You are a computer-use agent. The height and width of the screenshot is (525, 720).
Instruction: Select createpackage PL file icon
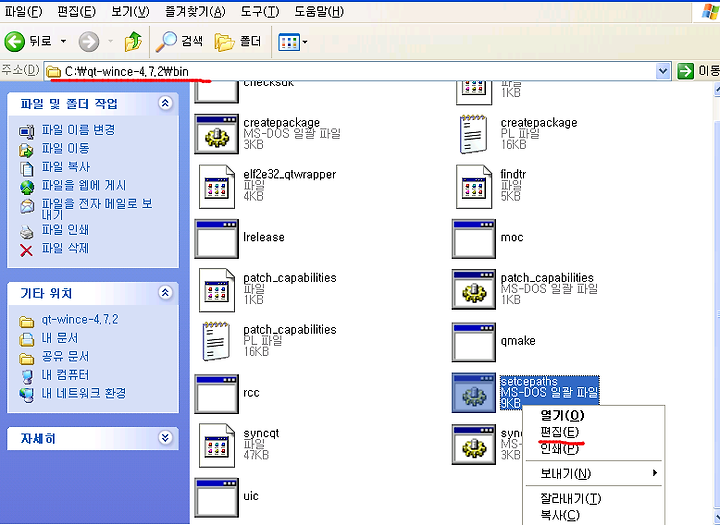[473, 134]
